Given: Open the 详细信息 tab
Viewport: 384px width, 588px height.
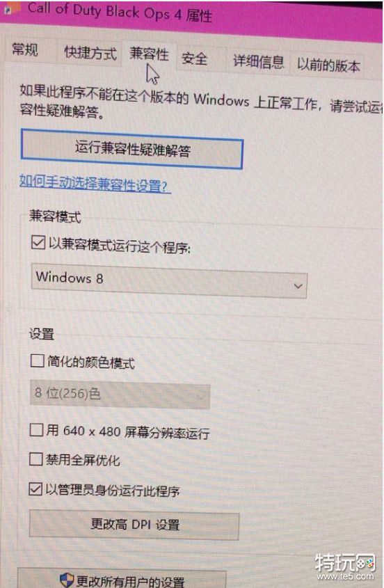Looking at the screenshot, I should coord(258,61).
